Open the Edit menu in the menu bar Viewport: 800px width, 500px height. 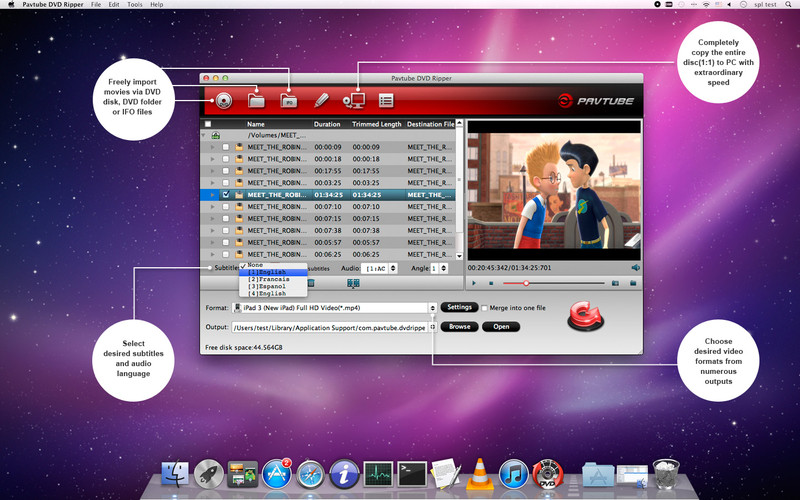(x=114, y=4)
